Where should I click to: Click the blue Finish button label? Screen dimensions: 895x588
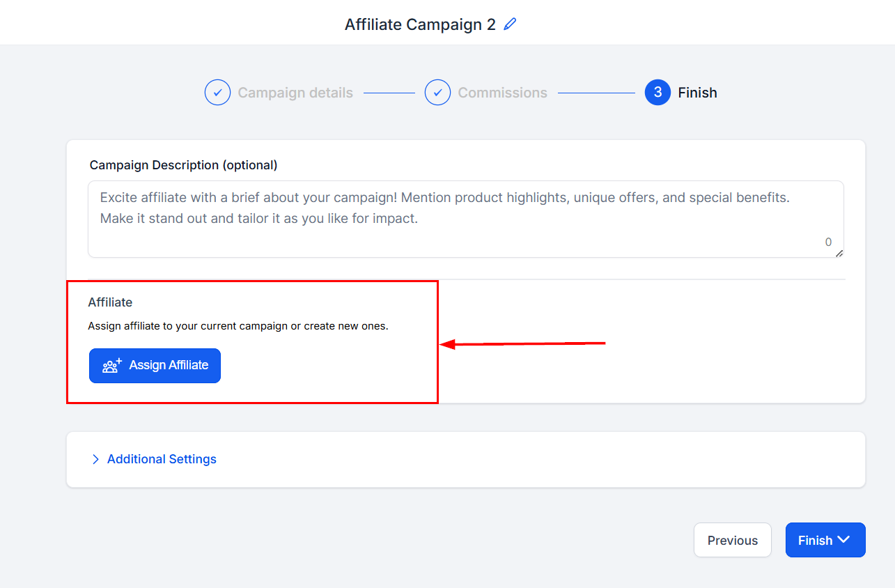[x=815, y=541]
